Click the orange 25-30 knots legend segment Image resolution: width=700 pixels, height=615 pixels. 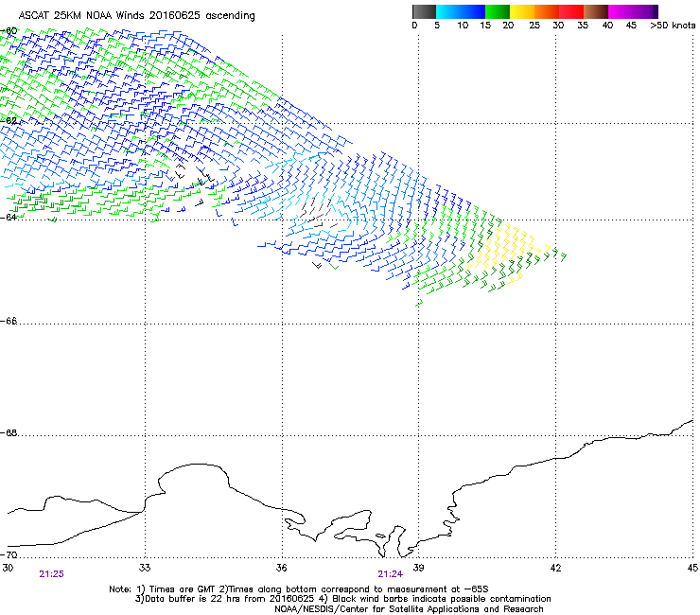pyautogui.click(x=547, y=11)
